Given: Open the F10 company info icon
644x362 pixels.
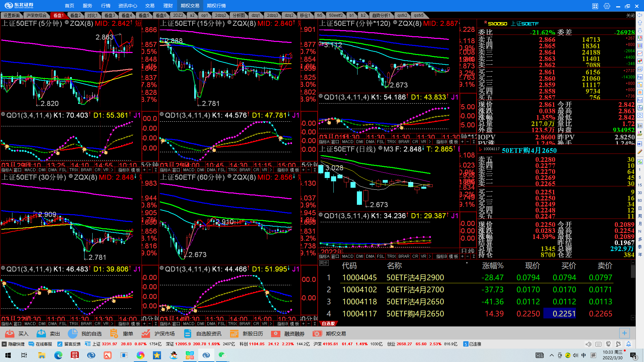Looking at the screenshot, I should pos(640,77).
